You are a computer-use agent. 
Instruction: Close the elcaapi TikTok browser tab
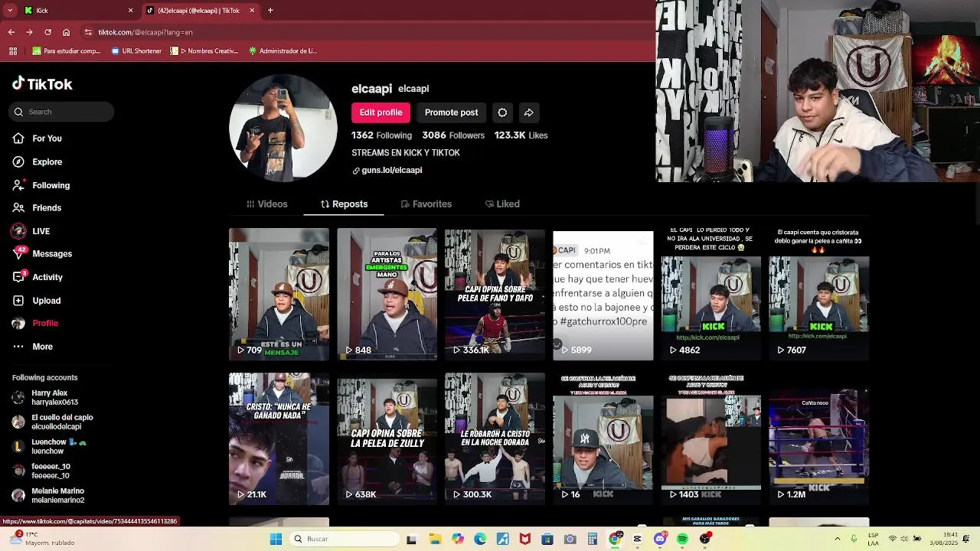pyautogui.click(x=252, y=11)
